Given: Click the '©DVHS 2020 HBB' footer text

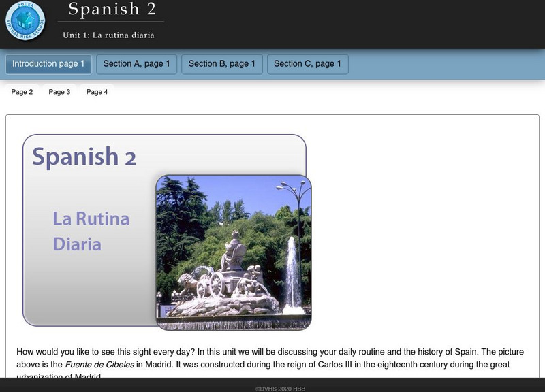Looking at the screenshot, I should click(280, 389).
